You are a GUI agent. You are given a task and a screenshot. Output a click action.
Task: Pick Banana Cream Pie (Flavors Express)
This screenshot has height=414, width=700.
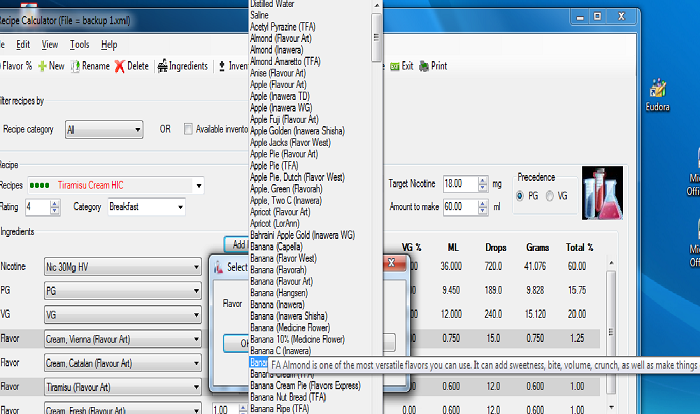pyautogui.click(x=305, y=386)
